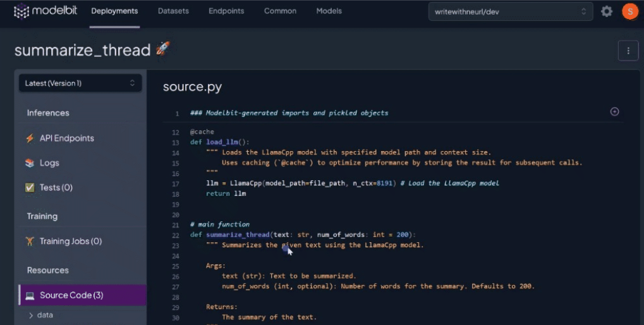Click the lightning bolt API Endpoints icon
This screenshot has height=325, width=644.
(x=30, y=138)
